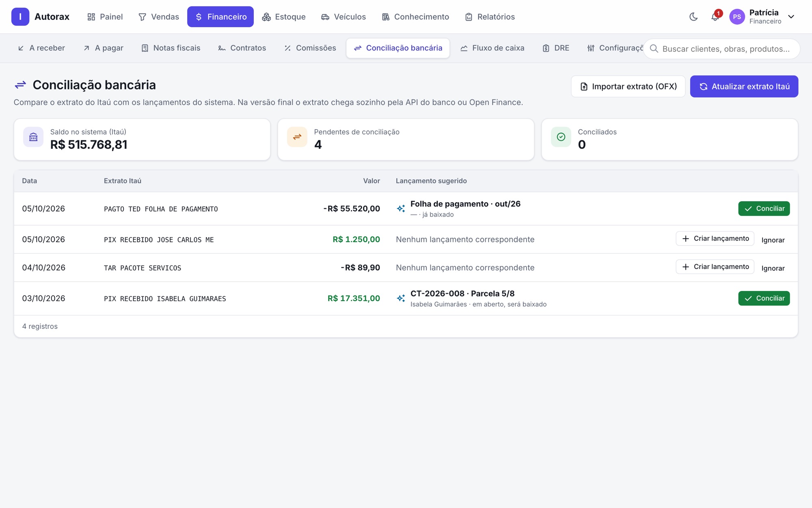Image resolution: width=812 pixels, height=508 pixels.
Task: Select the Conciliação bancária tab
Action: point(398,48)
